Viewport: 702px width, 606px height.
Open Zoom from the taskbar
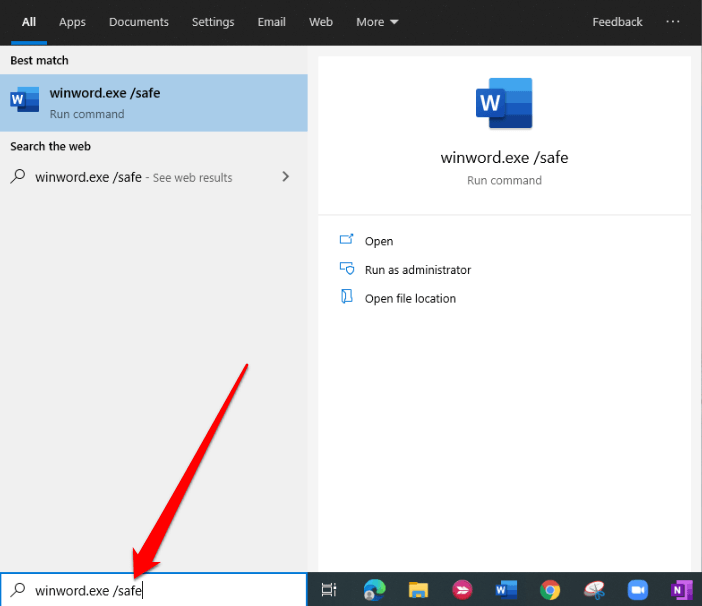638,590
